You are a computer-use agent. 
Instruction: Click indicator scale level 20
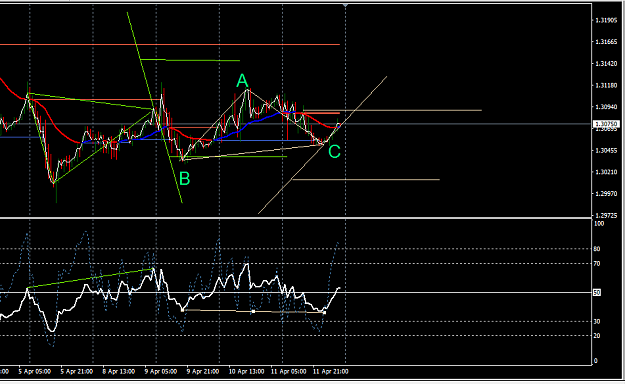click(597, 336)
